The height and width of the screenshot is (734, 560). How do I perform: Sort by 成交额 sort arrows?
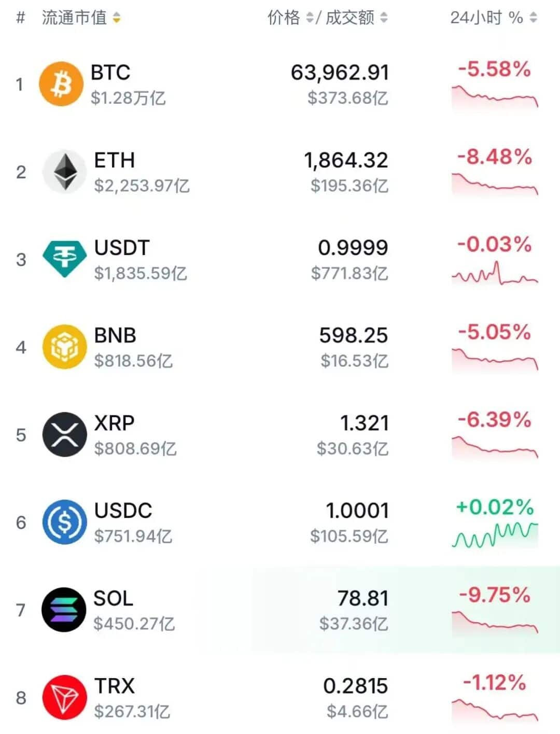coord(384,18)
